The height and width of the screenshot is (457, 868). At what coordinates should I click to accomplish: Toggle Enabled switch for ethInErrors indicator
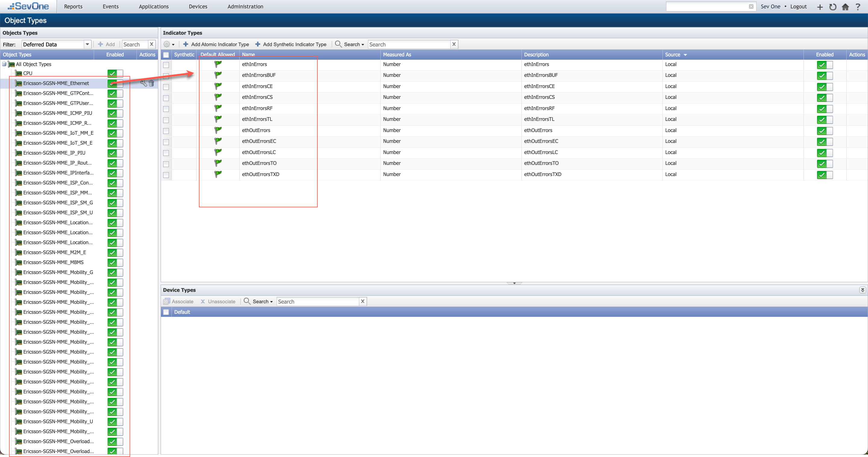(x=825, y=65)
